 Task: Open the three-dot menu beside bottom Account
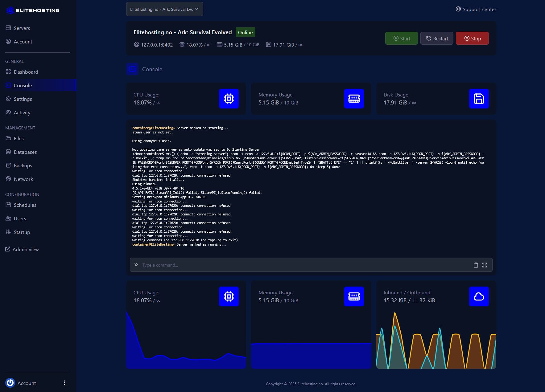(x=64, y=383)
